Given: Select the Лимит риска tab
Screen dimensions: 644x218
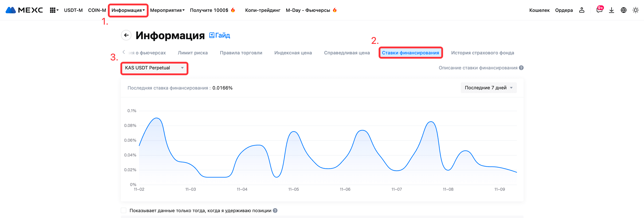Looking at the screenshot, I should (x=192, y=53).
